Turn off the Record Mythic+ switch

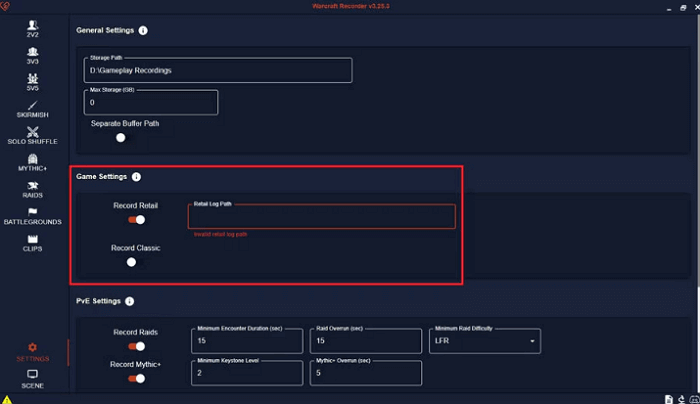coord(137,379)
